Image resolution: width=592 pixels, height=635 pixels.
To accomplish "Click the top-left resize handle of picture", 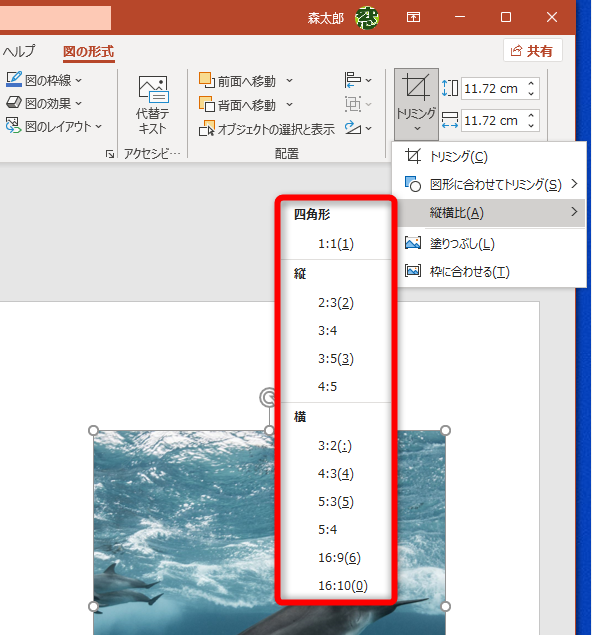I will (94, 430).
